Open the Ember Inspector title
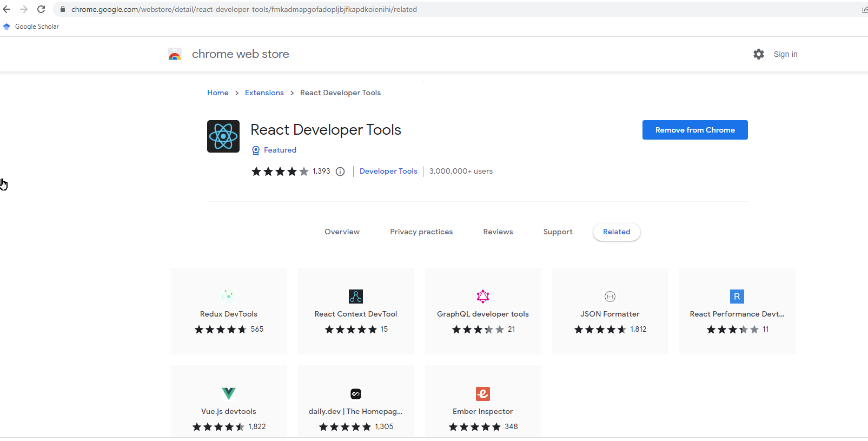 click(x=483, y=411)
